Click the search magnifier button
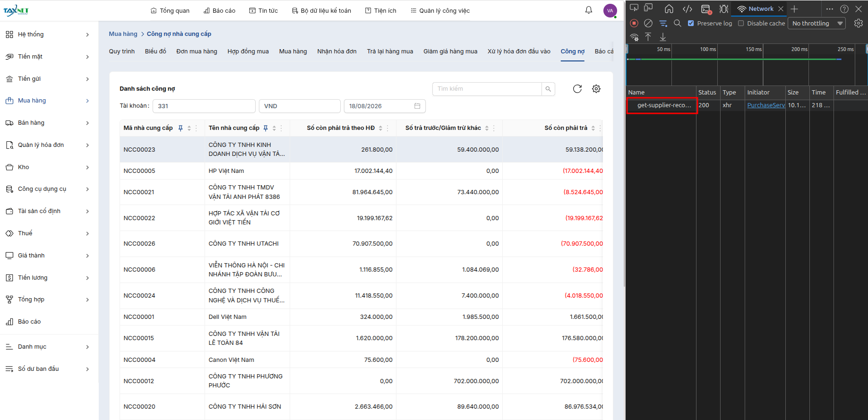Screen dimensions: 868x420 (x=548, y=89)
